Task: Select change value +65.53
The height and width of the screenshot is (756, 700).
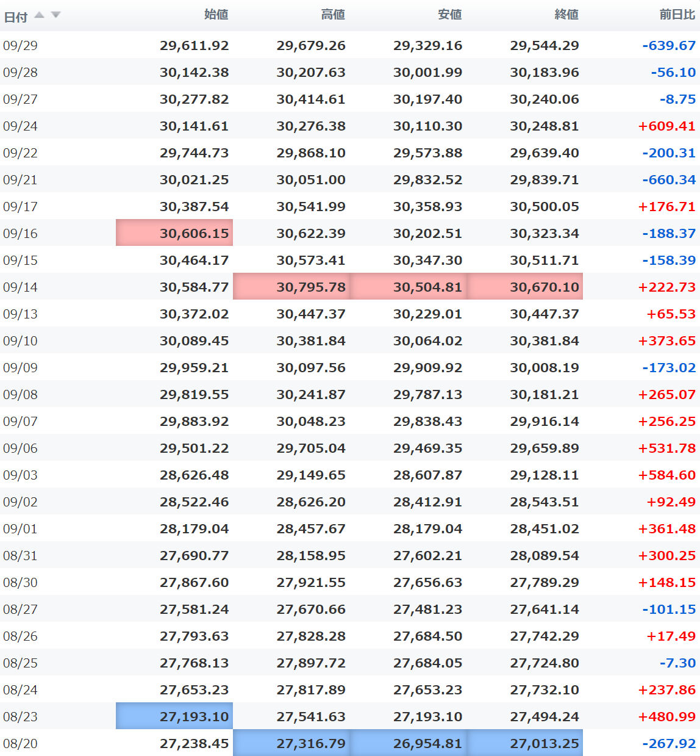Action: pos(671,314)
